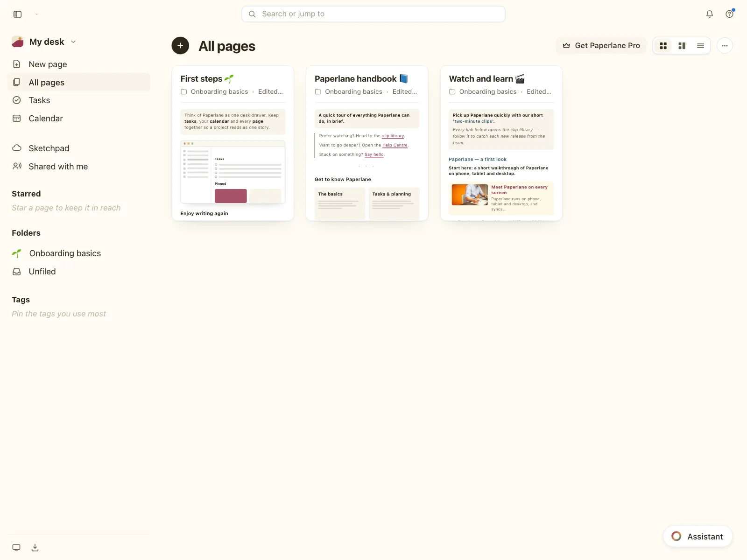
Task: Click the monitor icon at sidebar bottom
Action: tap(16, 548)
